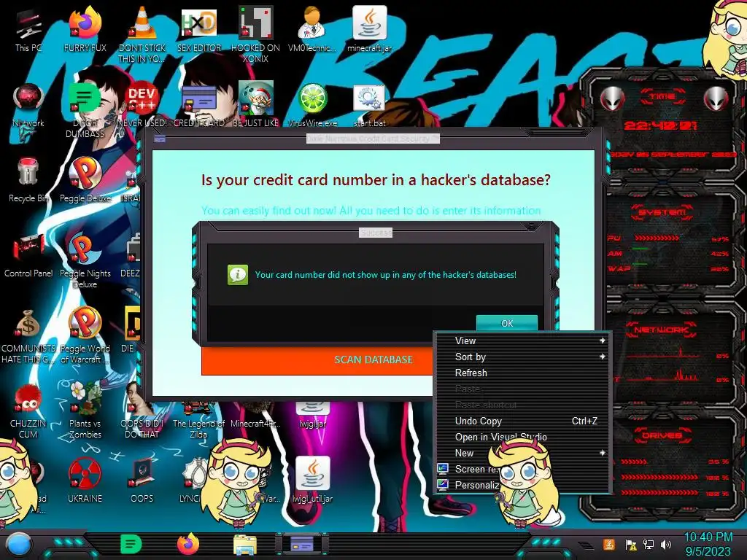Click the Star Butterfly mascot near the taskbar center

coord(237,483)
